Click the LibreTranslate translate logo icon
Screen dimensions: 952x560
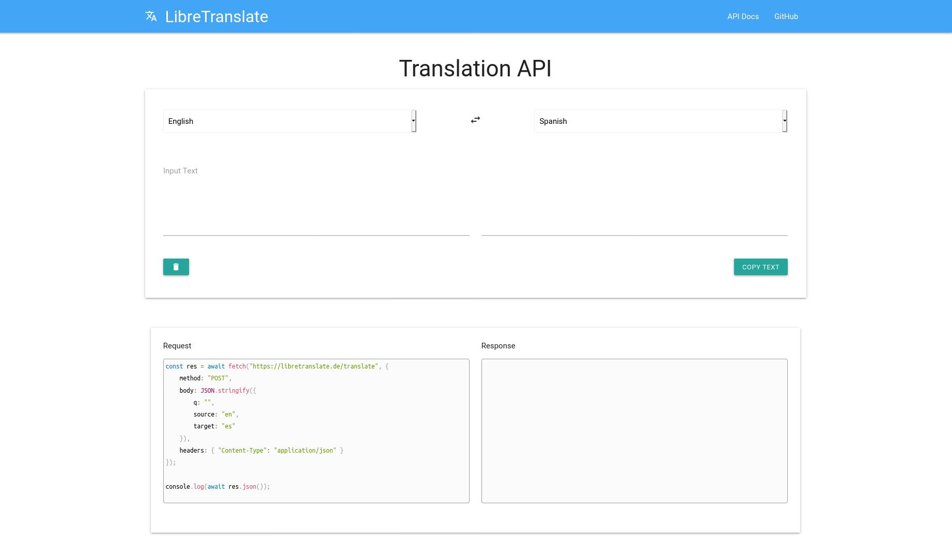[151, 17]
